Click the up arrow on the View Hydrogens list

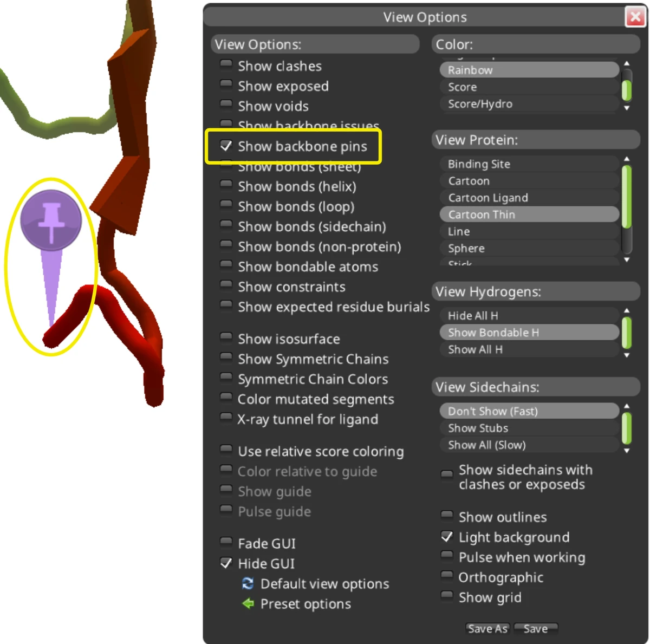point(627,309)
